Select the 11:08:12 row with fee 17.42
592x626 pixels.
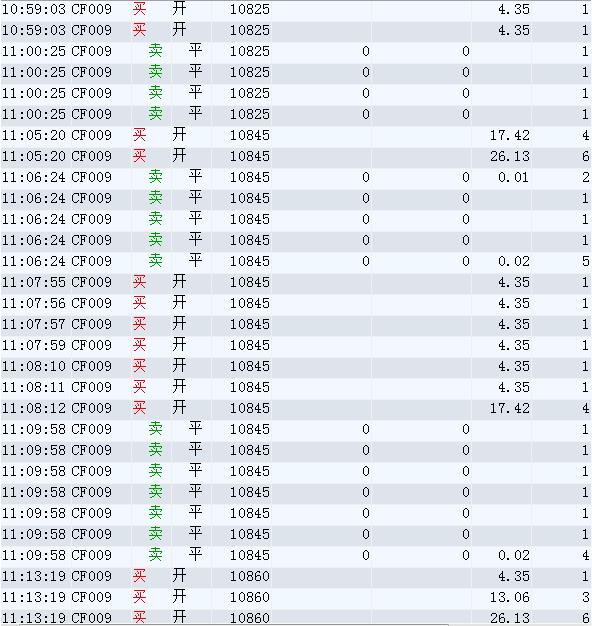(x=296, y=408)
